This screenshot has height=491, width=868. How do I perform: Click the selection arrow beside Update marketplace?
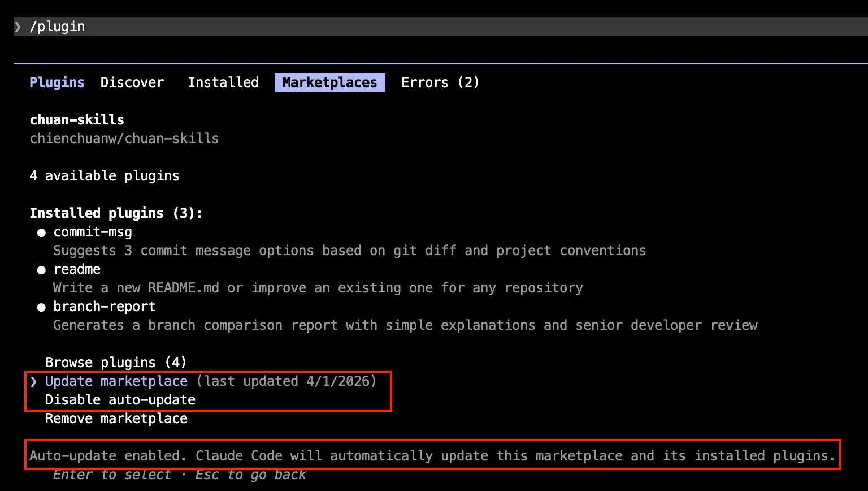point(34,381)
